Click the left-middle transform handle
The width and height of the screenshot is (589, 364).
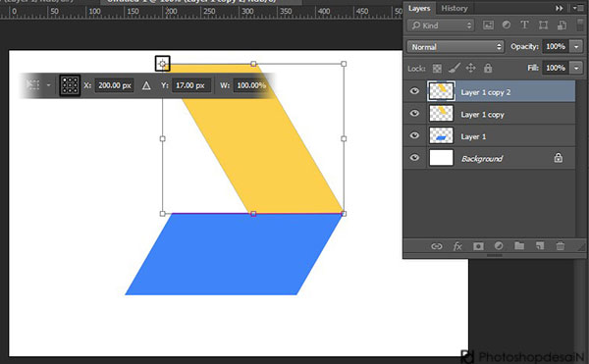(x=163, y=138)
